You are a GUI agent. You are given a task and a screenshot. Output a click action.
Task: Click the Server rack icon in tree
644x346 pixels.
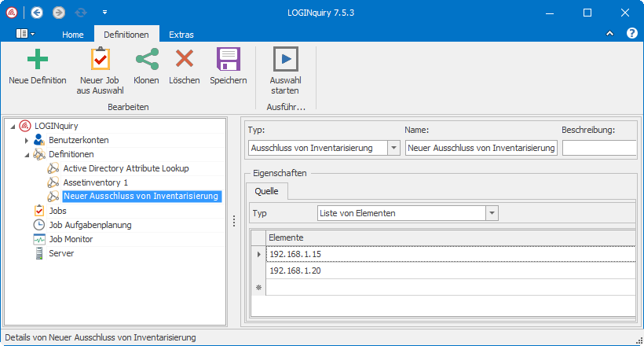coord(39,253)
